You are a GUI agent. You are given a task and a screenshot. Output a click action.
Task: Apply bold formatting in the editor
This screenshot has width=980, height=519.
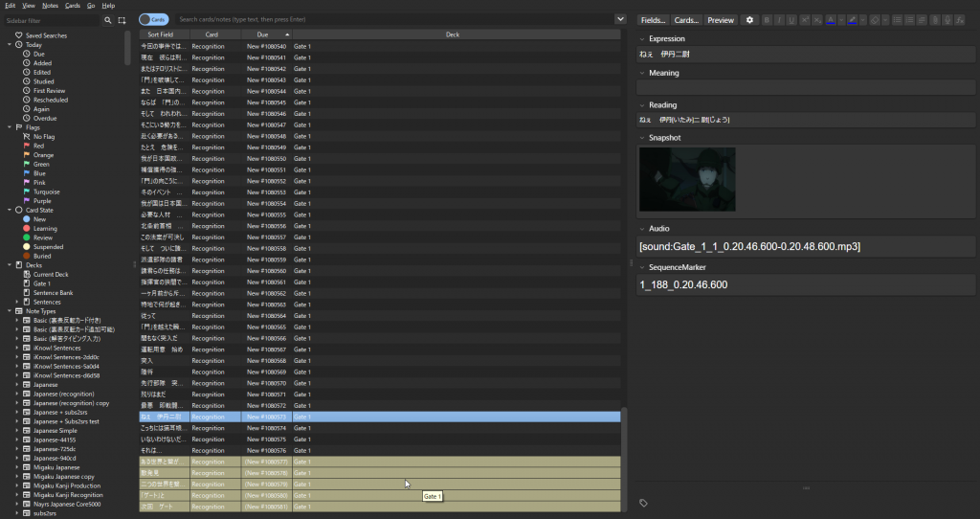pos(767,20)
